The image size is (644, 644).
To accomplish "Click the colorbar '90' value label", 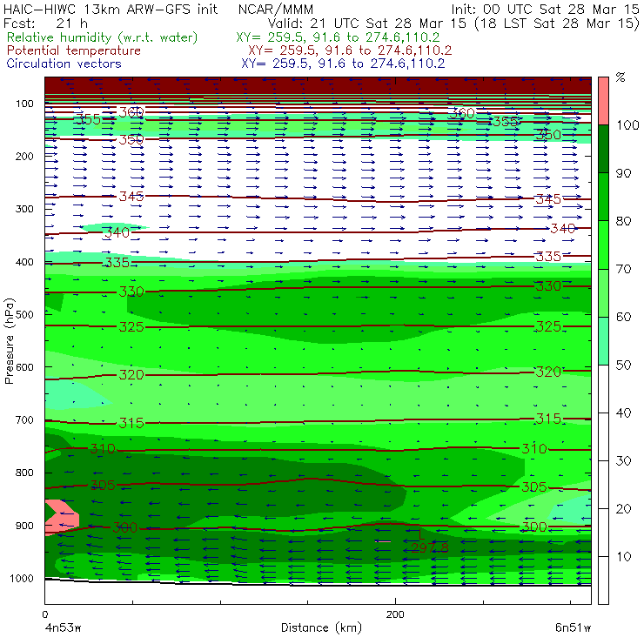I will [x=623, y=173].
